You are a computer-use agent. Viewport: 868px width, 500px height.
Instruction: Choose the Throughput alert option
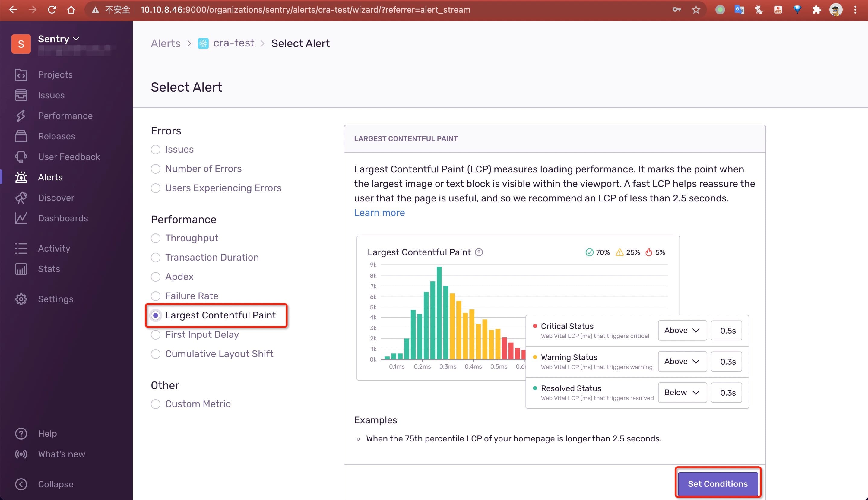click(156, 238)
